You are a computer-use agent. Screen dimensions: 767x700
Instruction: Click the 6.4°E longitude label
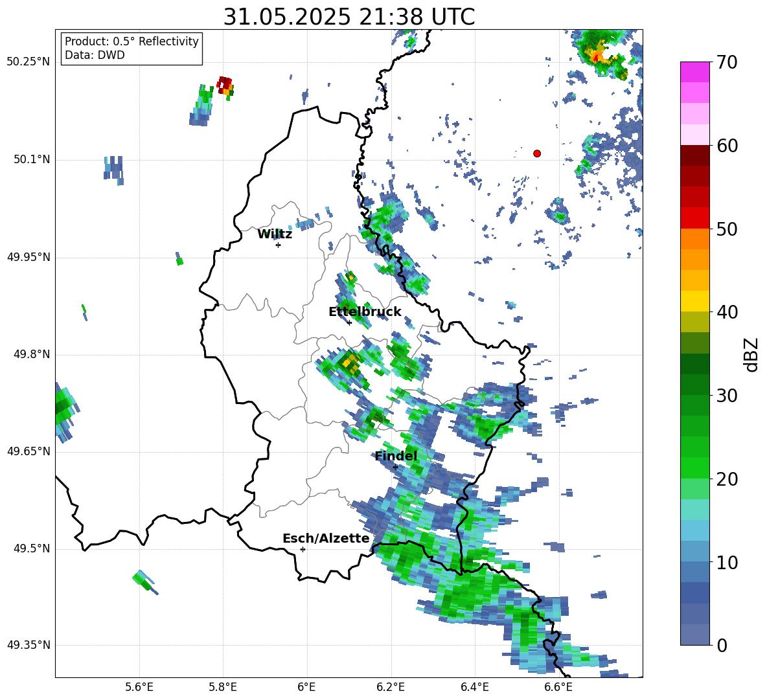(x=474, y=687)
